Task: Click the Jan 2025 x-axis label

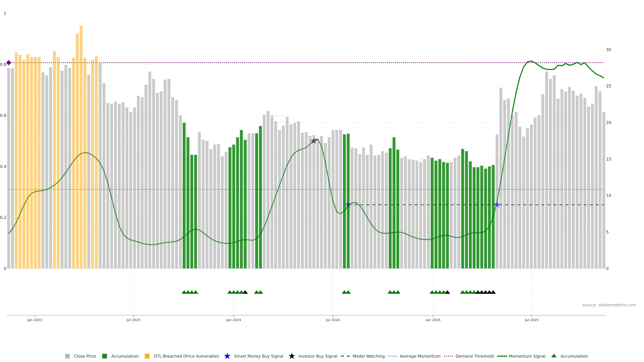Action: click(x=433, y=320)
